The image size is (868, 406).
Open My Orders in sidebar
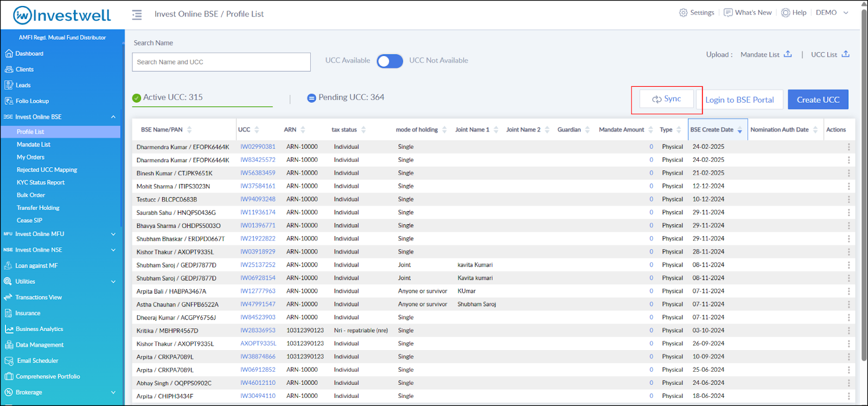(x=30, y=157)
